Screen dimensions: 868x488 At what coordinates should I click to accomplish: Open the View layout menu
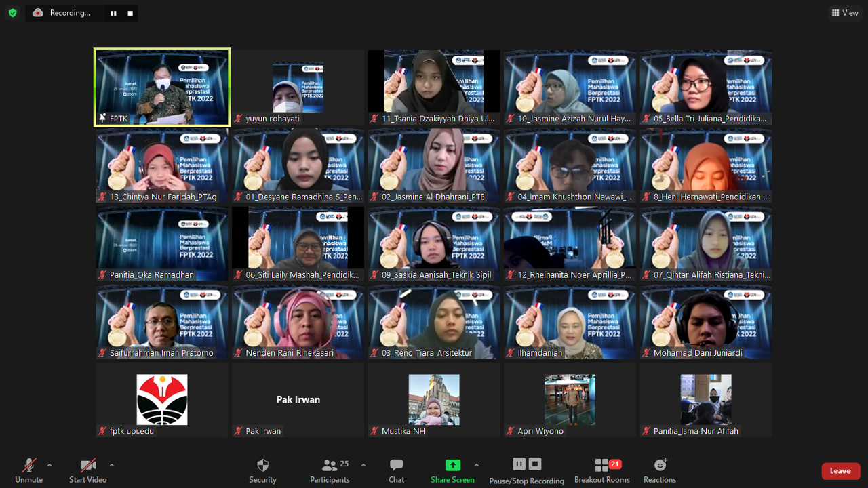(845, 13)
